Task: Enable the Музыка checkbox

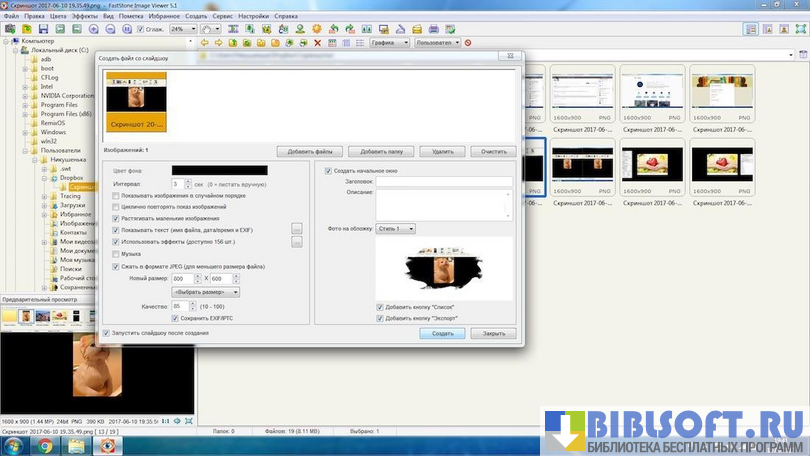Action: point(117,254)
